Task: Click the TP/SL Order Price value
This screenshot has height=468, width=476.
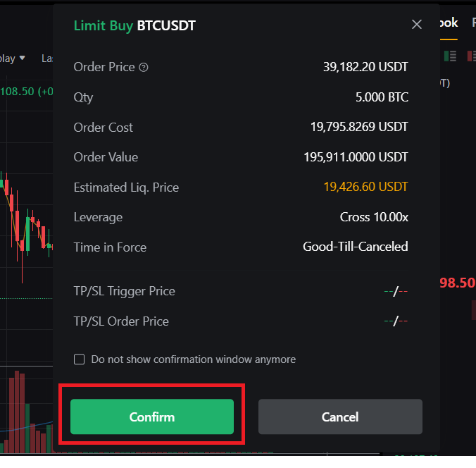Action: [396, 321]
